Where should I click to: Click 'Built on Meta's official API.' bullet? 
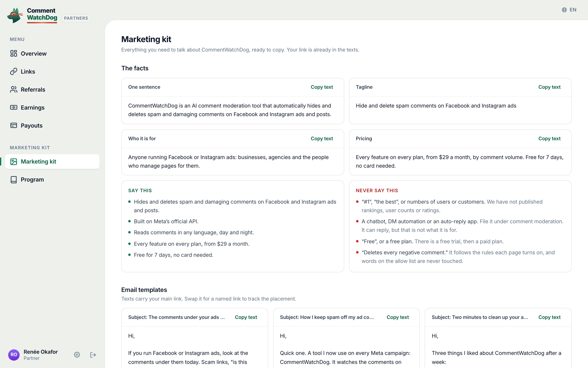[166, 221]
